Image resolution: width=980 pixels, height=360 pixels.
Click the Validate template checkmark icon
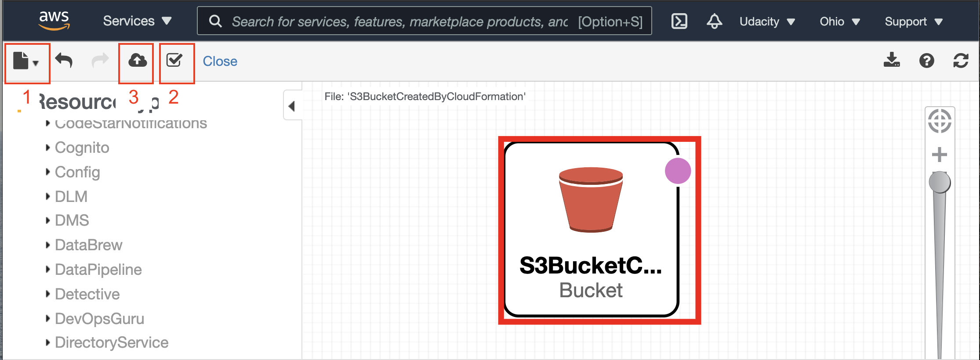174,60
